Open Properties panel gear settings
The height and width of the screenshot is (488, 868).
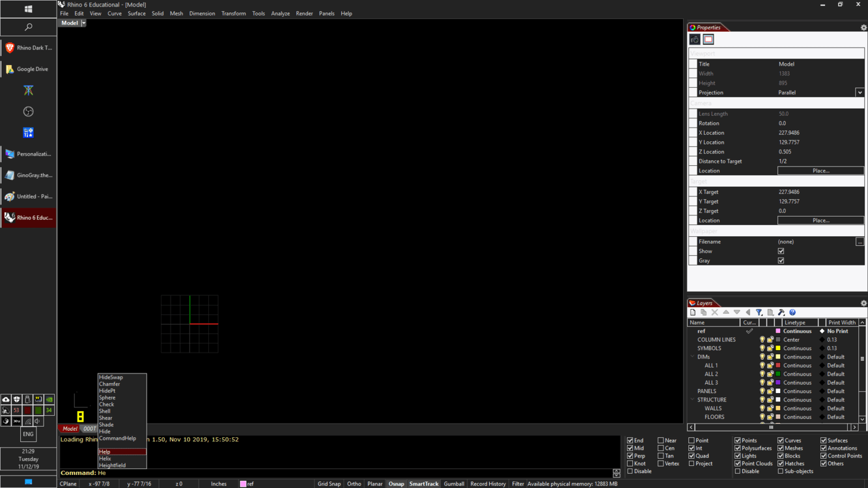(863, 28)
